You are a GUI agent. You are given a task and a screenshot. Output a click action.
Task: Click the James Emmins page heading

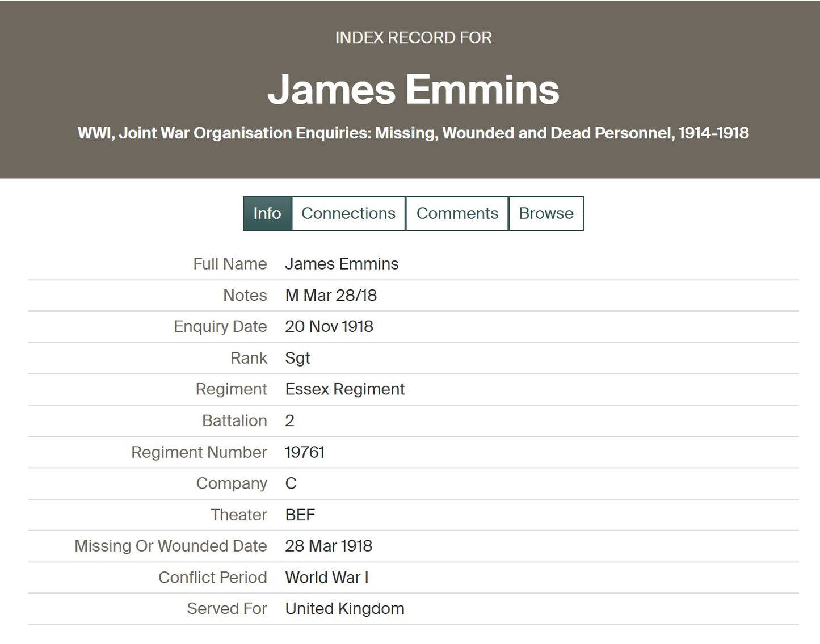[x=413, y=90]
